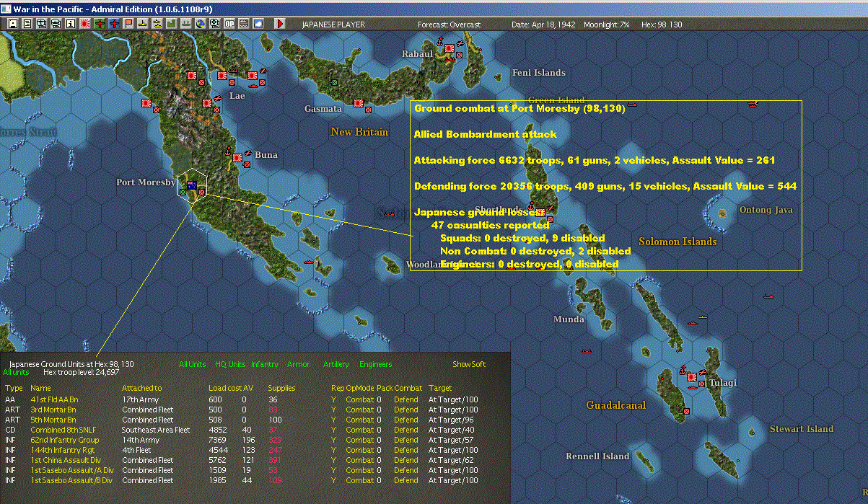
Task: Click the save game disk icon
Action: 12,24
